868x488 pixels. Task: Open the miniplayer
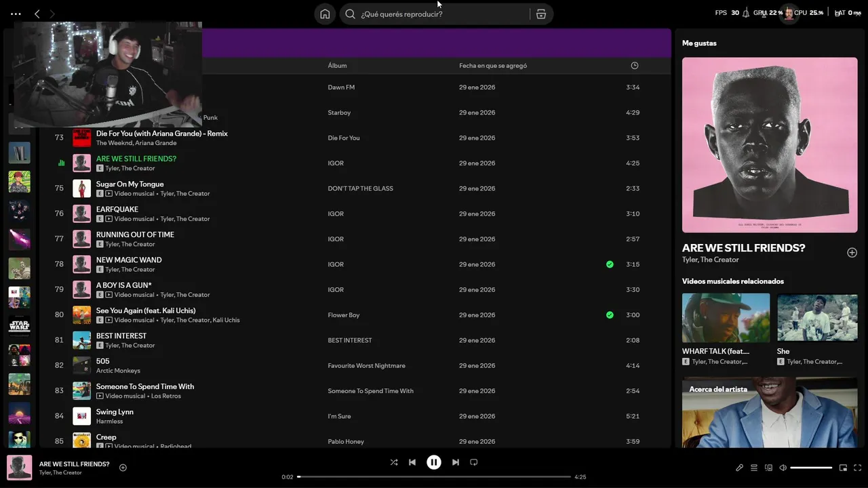[x=843, y=468]
